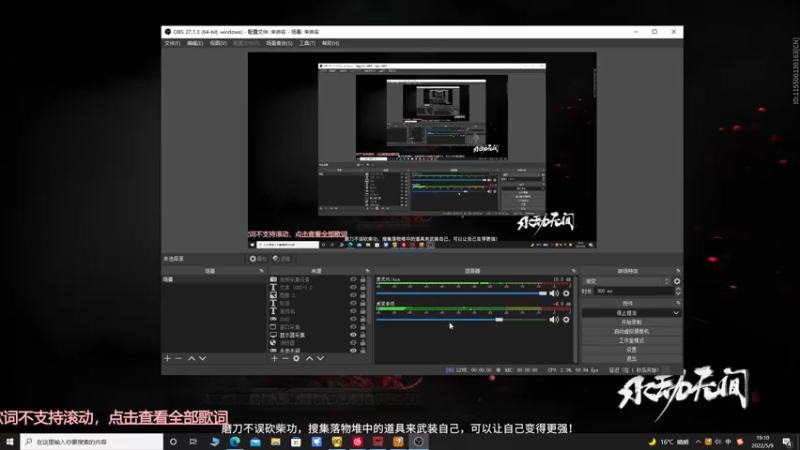Viewport: 800px width, 450px height.
Task: Open 桌面音频 audio settings gear
Action: pyautogui.click(x=566, y=320)
